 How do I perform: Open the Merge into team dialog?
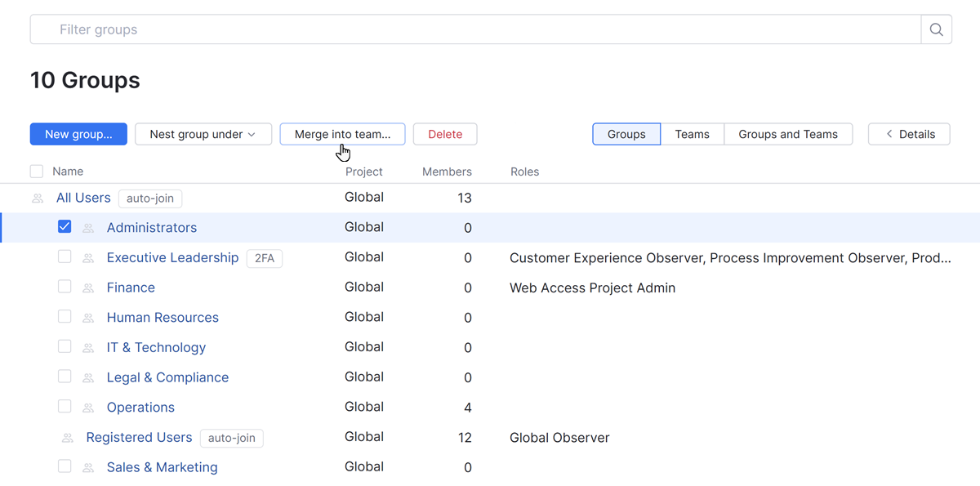pyautogui.click(x=342, y=135)
